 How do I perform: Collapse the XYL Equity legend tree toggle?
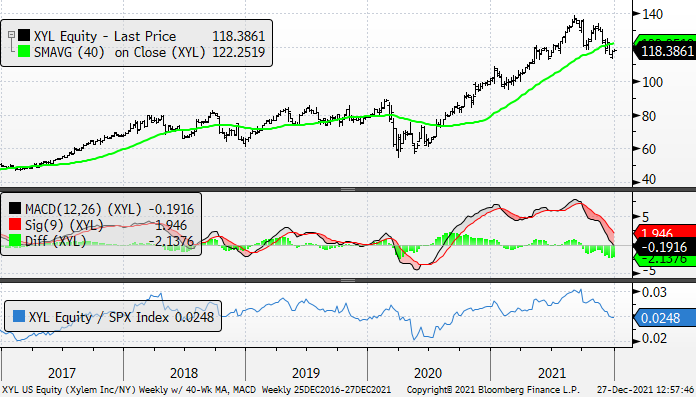point(11,35)
